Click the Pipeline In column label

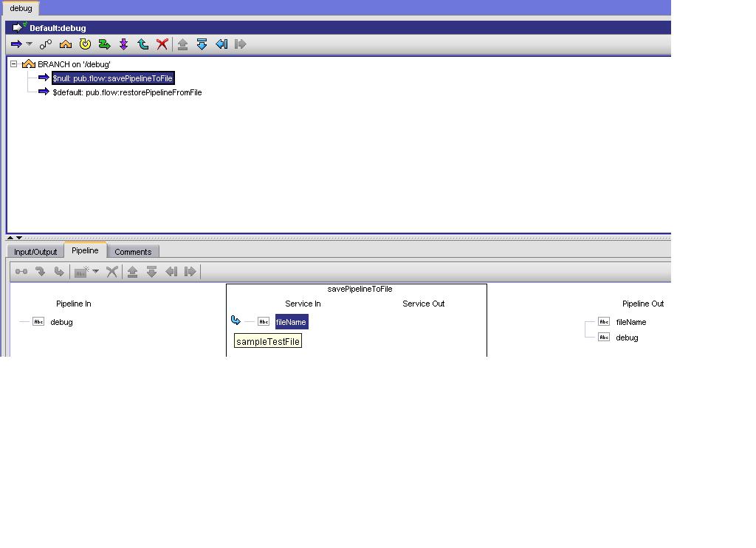pyautogui.click(x=73, y=304)
